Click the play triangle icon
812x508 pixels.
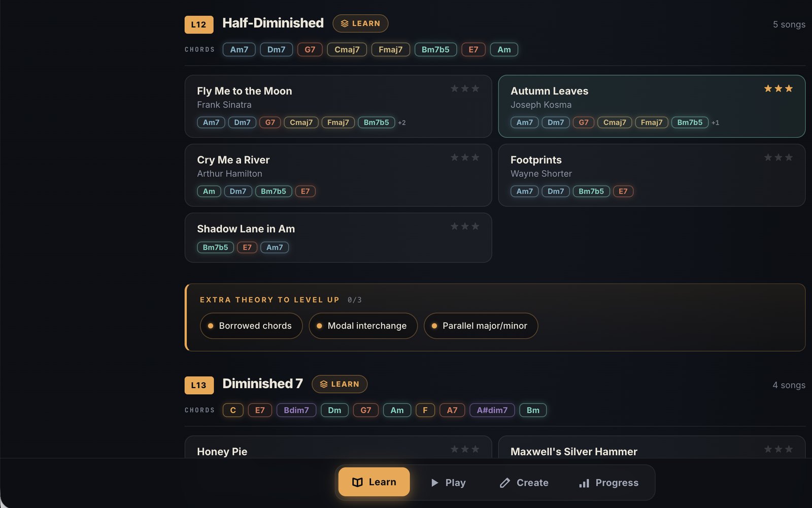click(434, 483)
